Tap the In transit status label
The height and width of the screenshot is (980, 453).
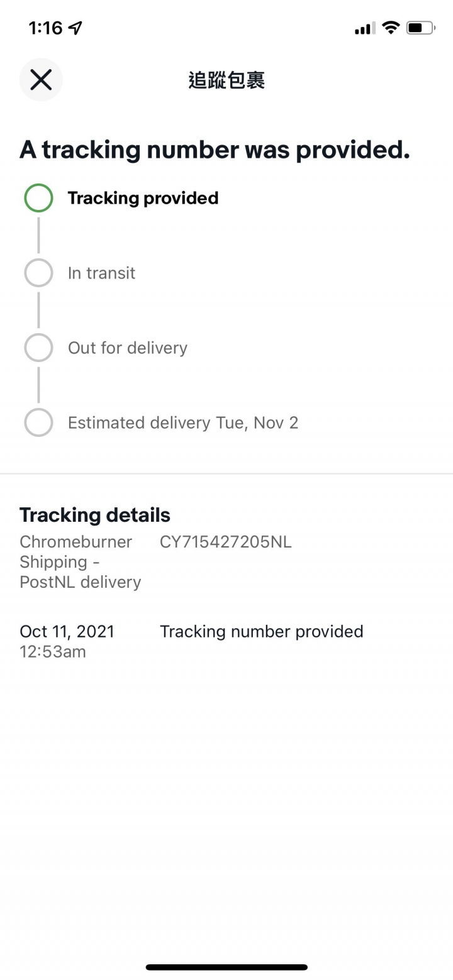click(x=101, y=273)
